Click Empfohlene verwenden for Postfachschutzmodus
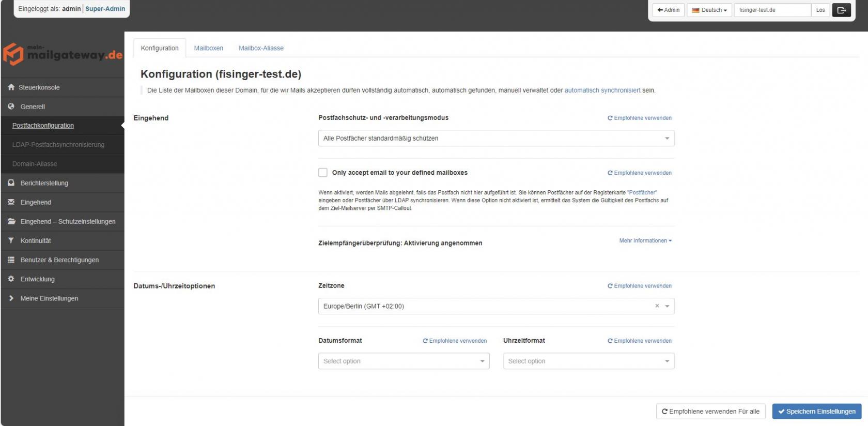This screenshot has height=426, width=868. pos(640,118)
